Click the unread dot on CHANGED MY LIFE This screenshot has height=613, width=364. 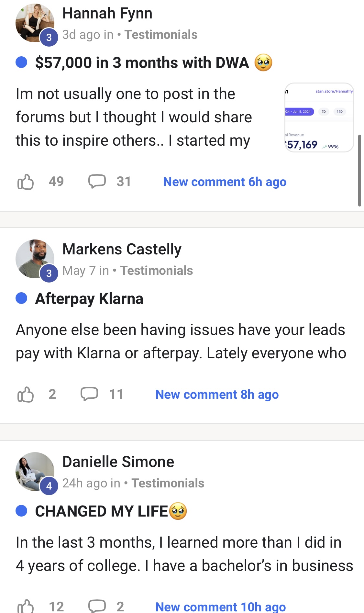(x=21, y=511)
